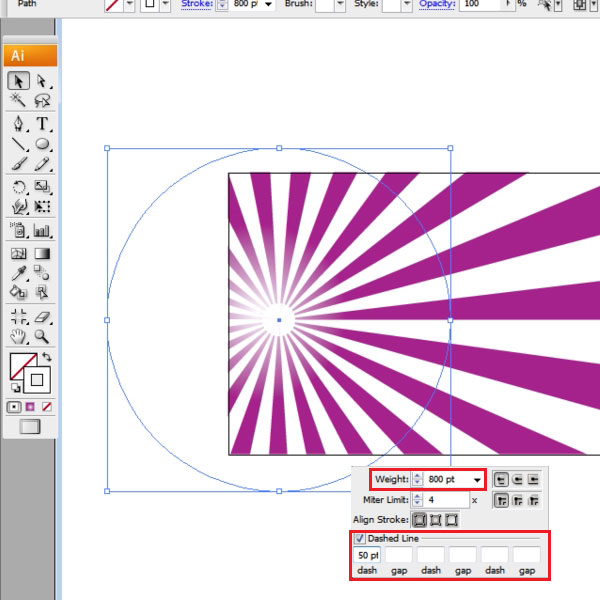The image size is (600, 600).
Task: Align stroke to center
Action: [419, 520]
